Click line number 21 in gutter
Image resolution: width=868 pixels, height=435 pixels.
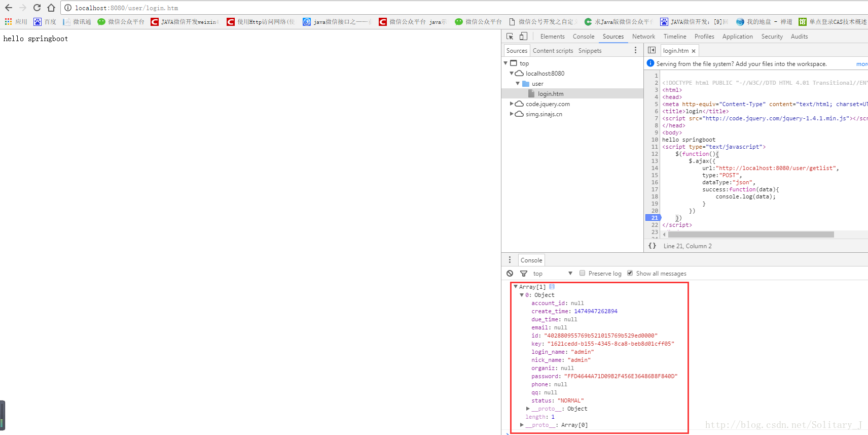pos(654,218)
